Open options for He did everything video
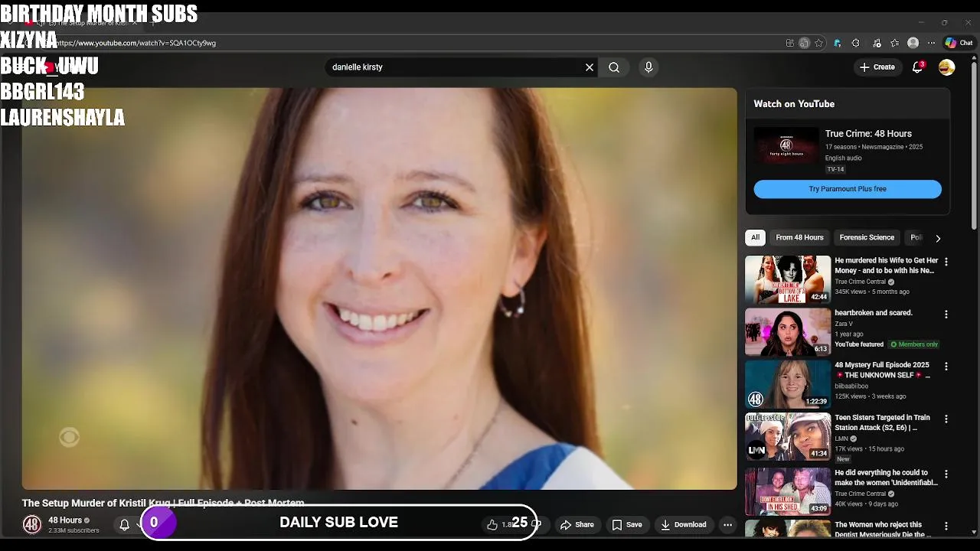 [x=946, y=474]
